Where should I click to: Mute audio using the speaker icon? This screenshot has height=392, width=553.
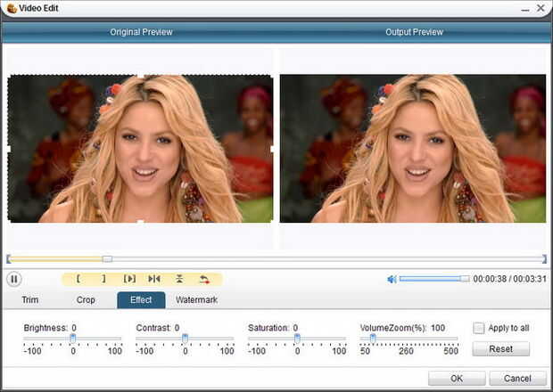(x=392, y=279)
